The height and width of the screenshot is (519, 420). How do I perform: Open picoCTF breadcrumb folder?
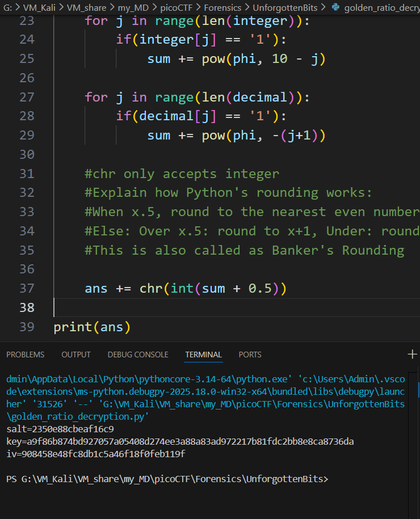click(176, 7)
